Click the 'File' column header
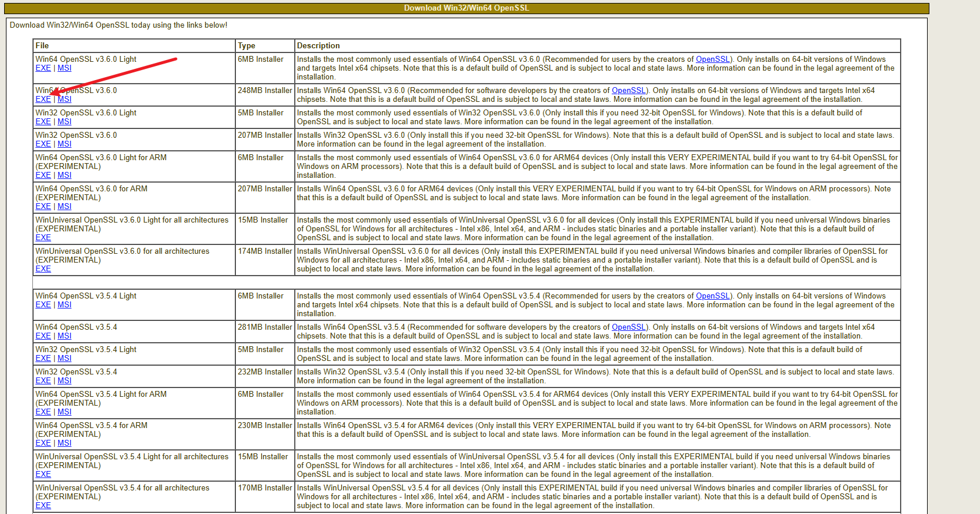The width and height of the screenshot is (980, 514). click(134, 46)
